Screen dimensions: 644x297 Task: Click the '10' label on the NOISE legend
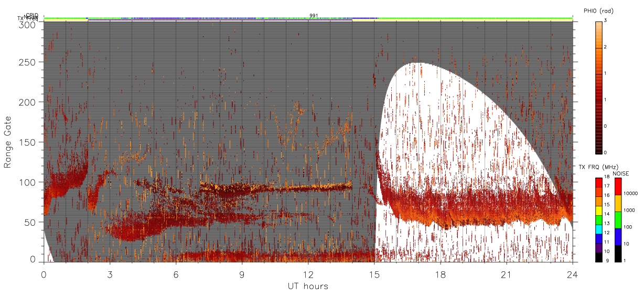pyautogui.click(x=627, y=244)
